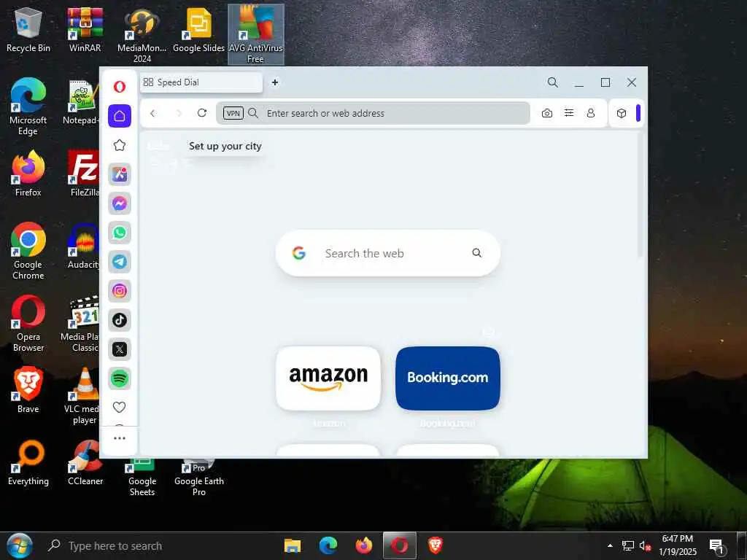The width and height of the screenshot is (747, 560).
Task: Select the WinRAR desktop icon
Action: tap(85, 29)
